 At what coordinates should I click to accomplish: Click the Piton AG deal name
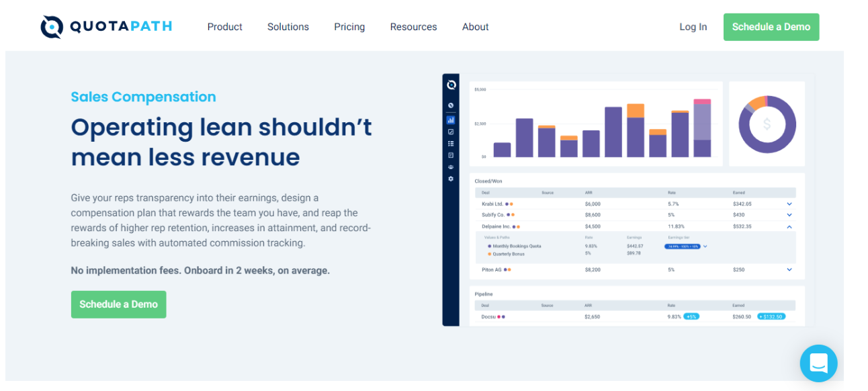click(492, 269)
